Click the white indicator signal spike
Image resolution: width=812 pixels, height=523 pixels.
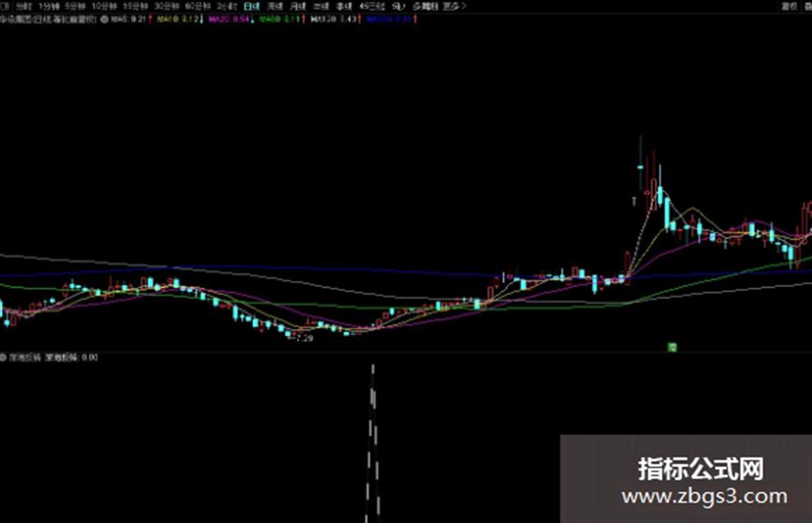click(x=373, y=443)
